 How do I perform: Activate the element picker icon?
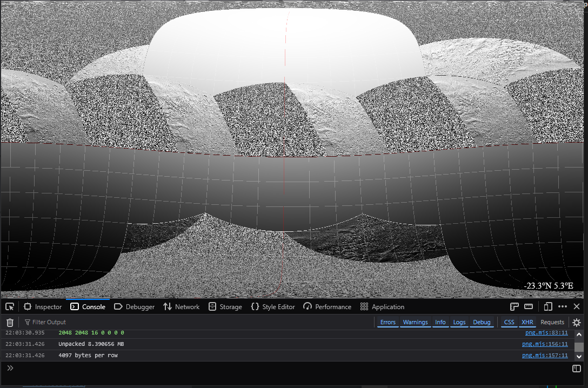[10, 306]
